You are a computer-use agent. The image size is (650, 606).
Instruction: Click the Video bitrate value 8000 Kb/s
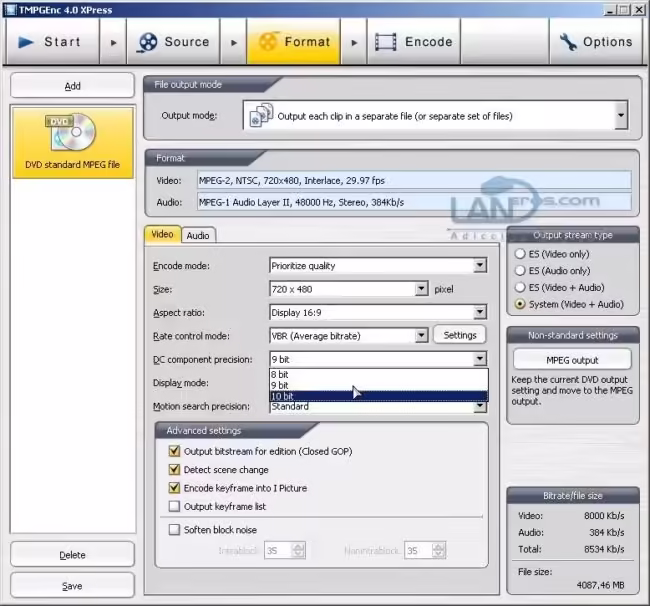pos(604,516)
